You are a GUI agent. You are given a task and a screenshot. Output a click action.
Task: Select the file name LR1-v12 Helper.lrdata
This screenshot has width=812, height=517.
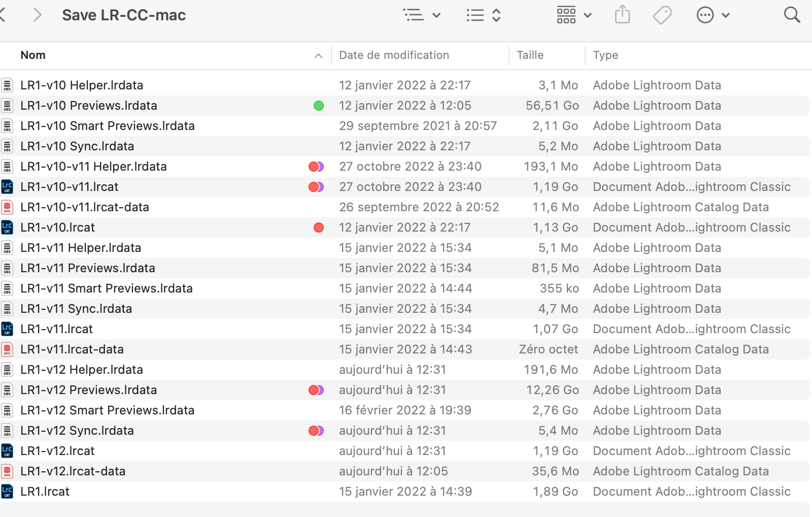pos(82,370)
